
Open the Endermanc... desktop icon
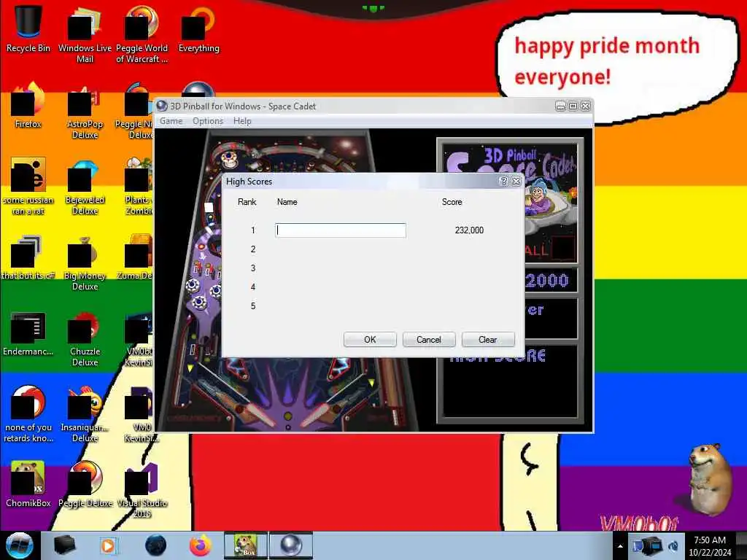point(28,333)
